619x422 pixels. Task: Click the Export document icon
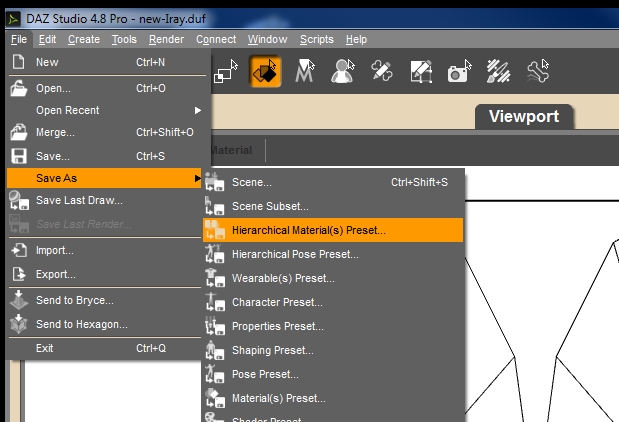19,274
